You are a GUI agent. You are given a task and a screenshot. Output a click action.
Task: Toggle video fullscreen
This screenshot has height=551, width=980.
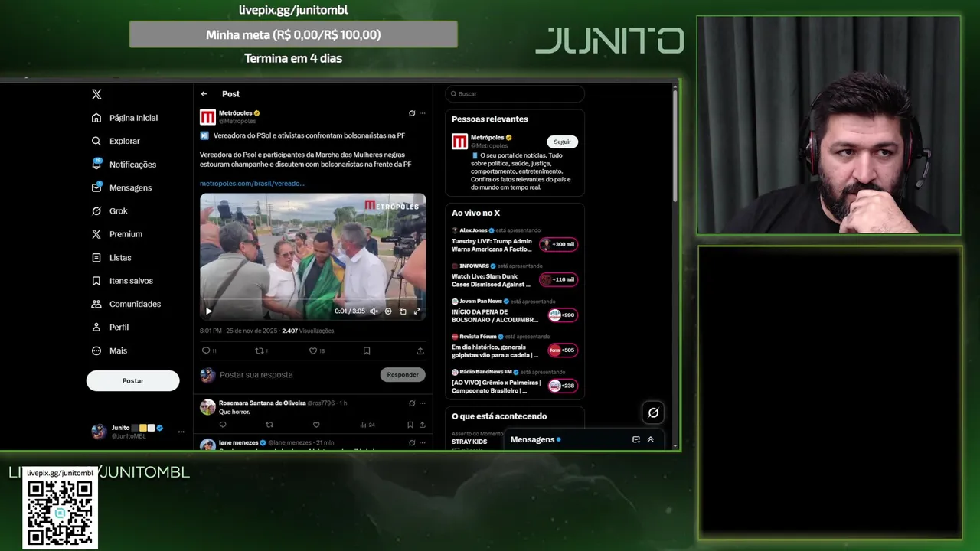coord(417,311)
